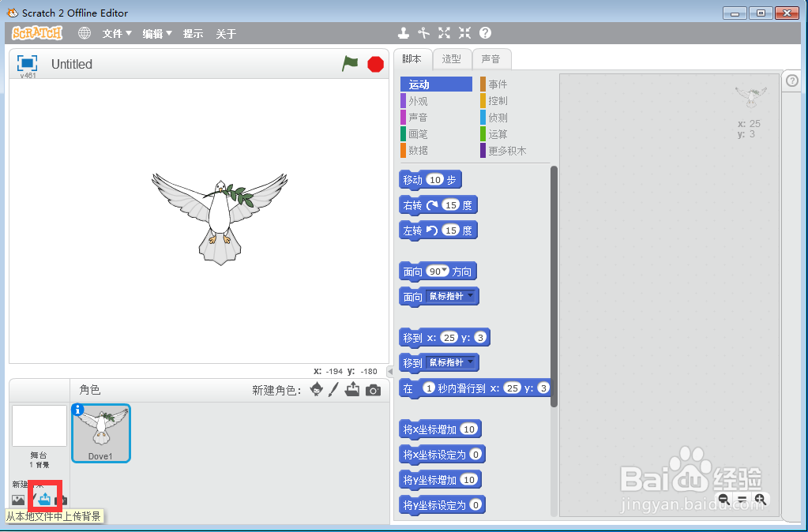
Task: Open the language globe menu
Action: tap(85, 33)
